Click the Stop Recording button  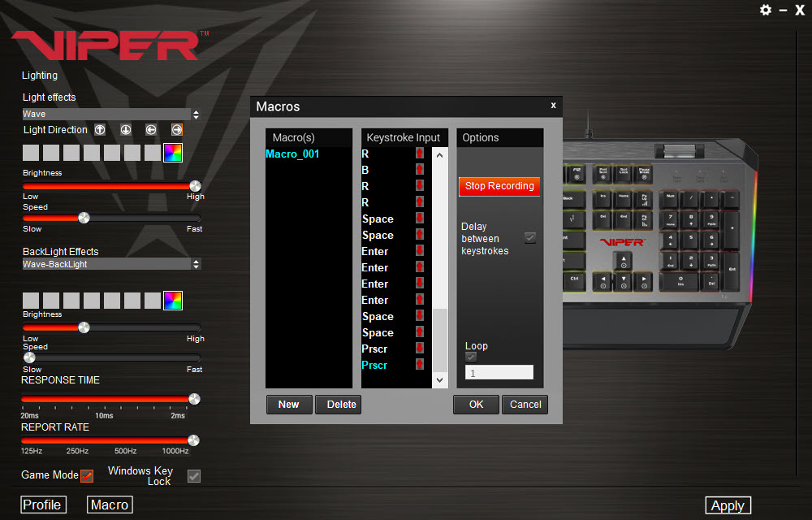499,186
